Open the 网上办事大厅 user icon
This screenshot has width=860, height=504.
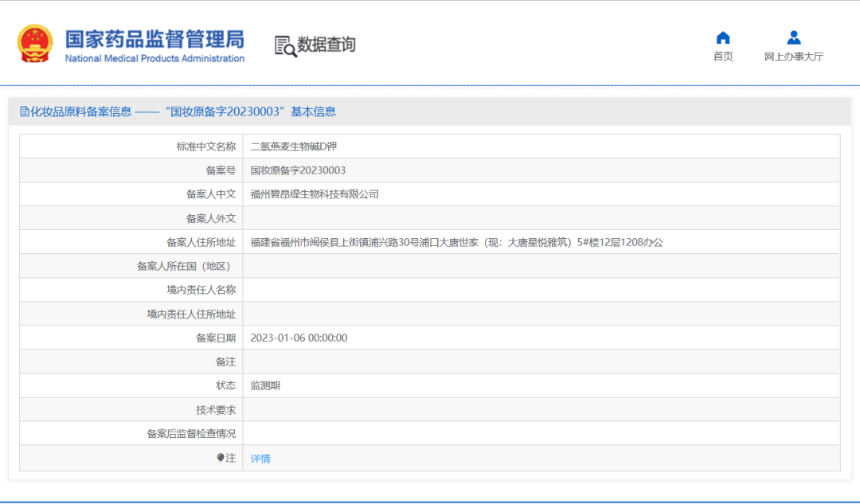tap(794, 37)
